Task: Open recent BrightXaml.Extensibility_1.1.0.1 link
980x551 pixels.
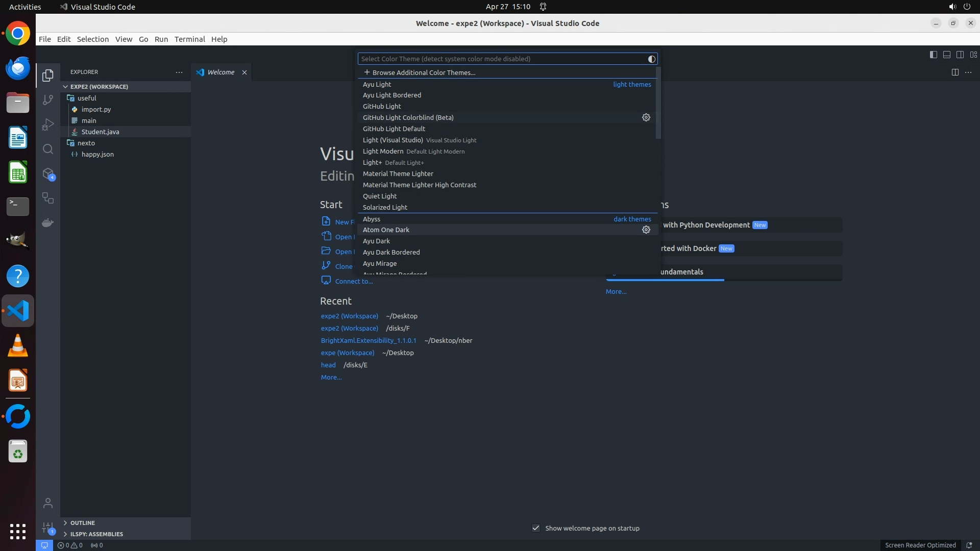Action: click(368, 341)
